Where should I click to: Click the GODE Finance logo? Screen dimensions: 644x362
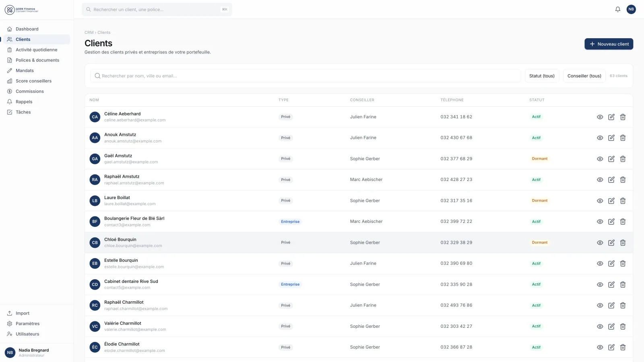pos(22,10)
